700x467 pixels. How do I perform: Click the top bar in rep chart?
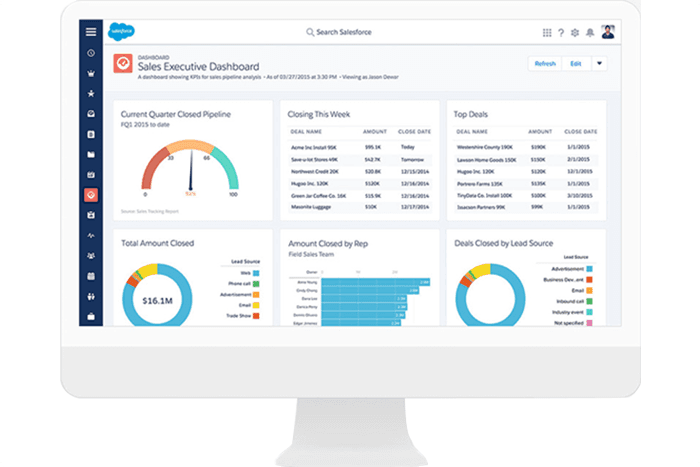click(375, 282)
